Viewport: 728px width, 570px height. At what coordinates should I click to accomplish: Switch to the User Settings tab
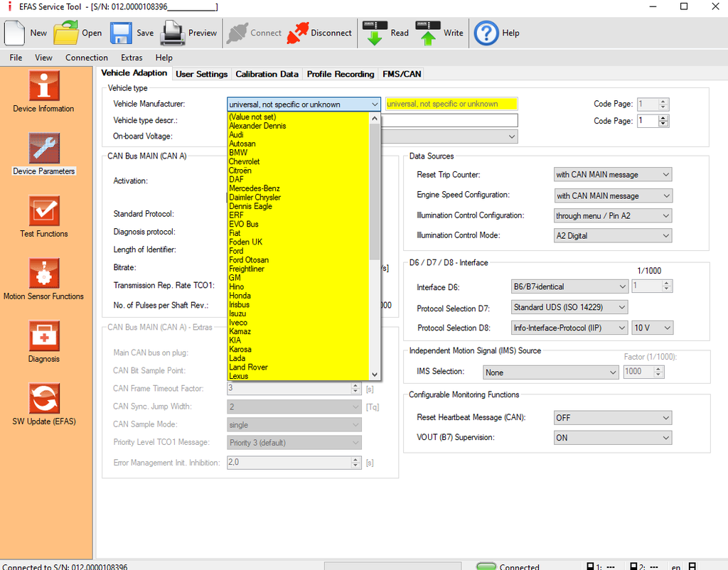point(201,74)
